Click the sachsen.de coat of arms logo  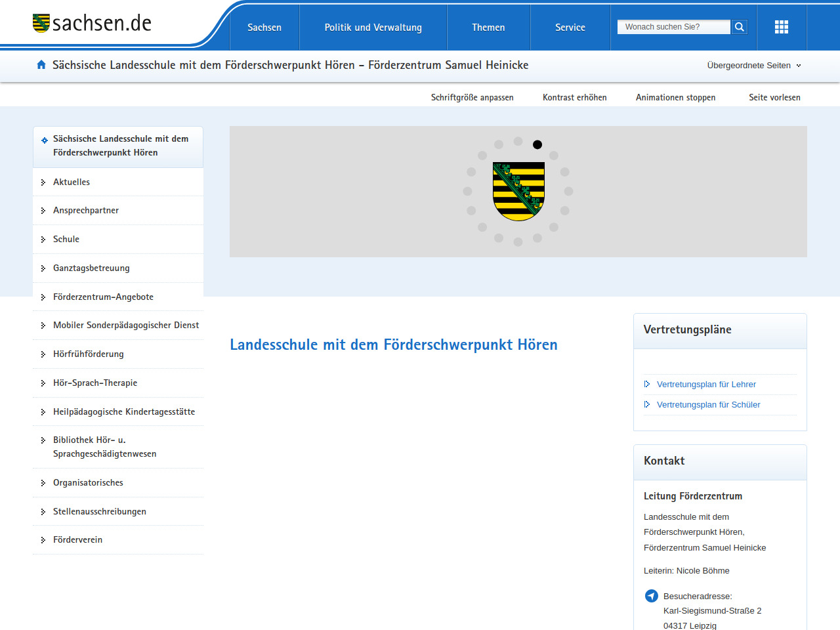(x=41, y=24)
